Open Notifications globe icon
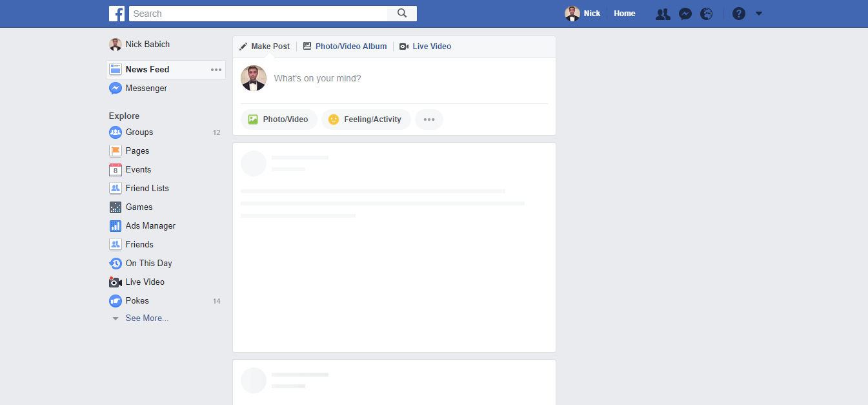Screen dimensions: 868x405 [707, 14]
